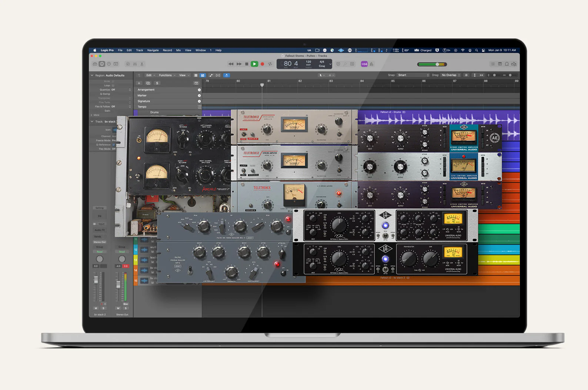Screen dimensions: 588x390
Task: Toggle Cycle mode in the transport
Action: (270, 64)
